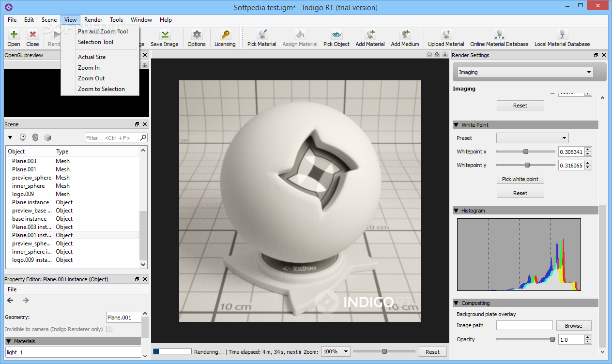612x364 pixels.
Task: Collapse the Histogram section
Action: coord(456,211)
